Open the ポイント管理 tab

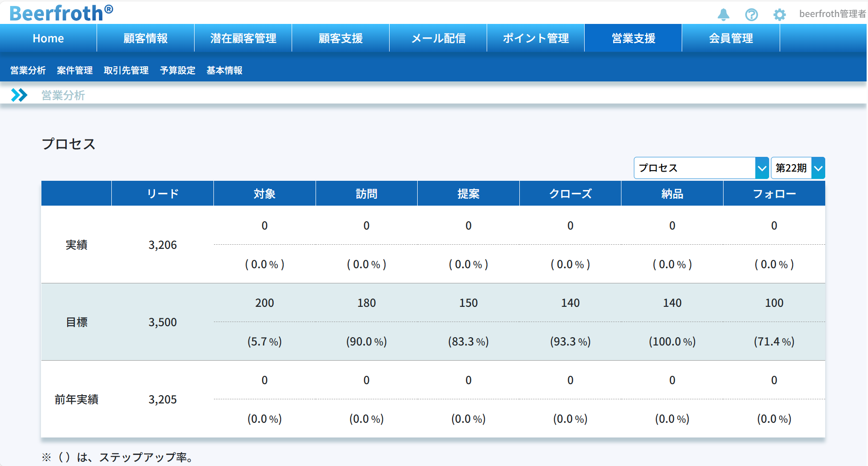[x=535, y=38]
